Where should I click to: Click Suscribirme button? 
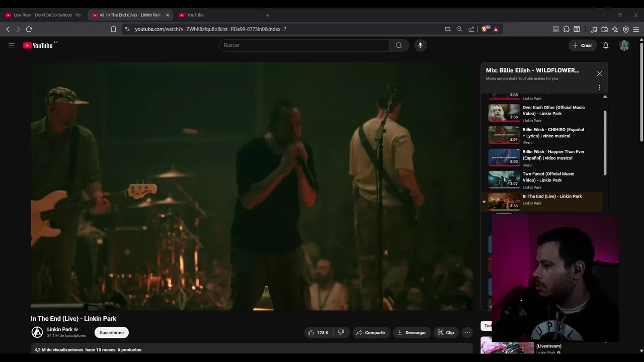(112, 332)
